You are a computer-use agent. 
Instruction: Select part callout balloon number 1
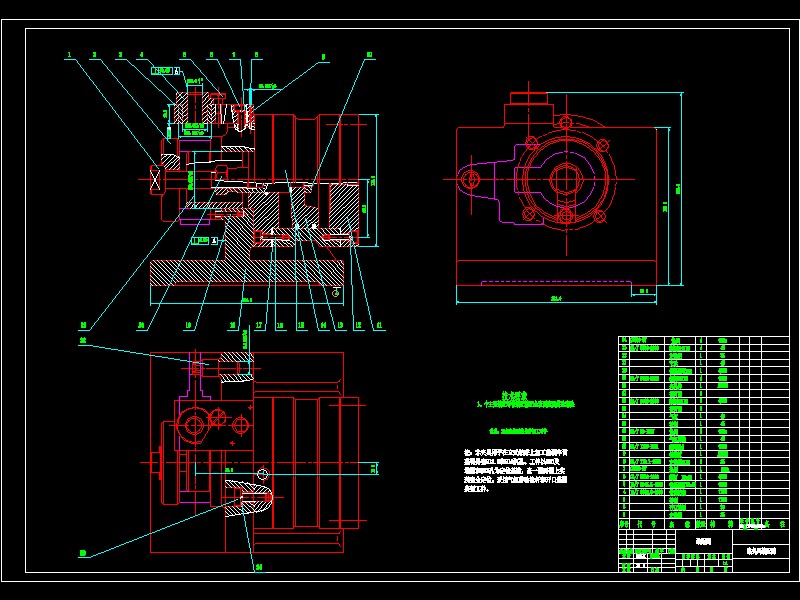[x=68, y=53]
